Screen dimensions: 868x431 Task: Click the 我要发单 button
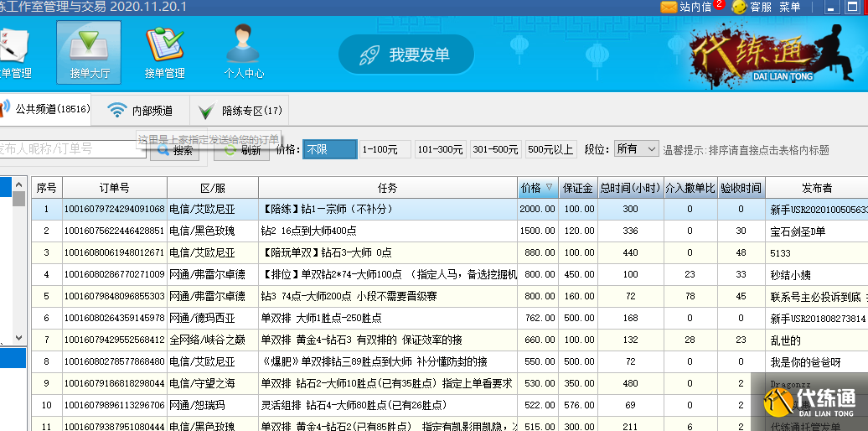pos(406,55)
